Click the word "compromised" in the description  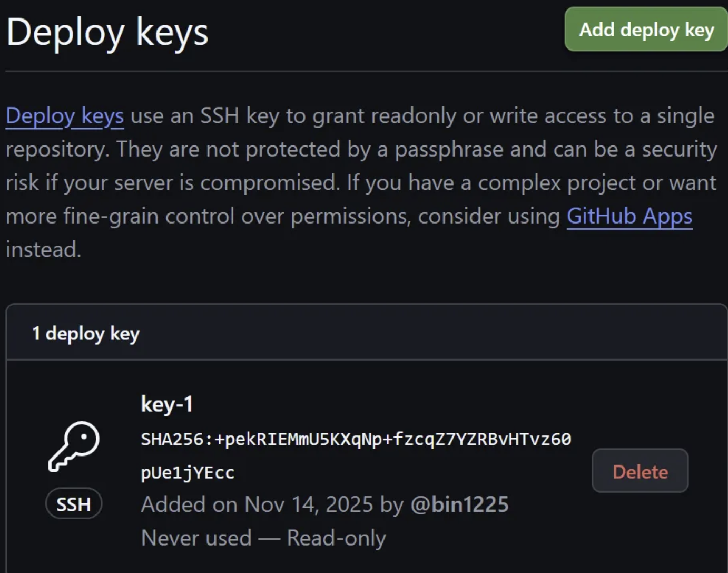(269, 183)
